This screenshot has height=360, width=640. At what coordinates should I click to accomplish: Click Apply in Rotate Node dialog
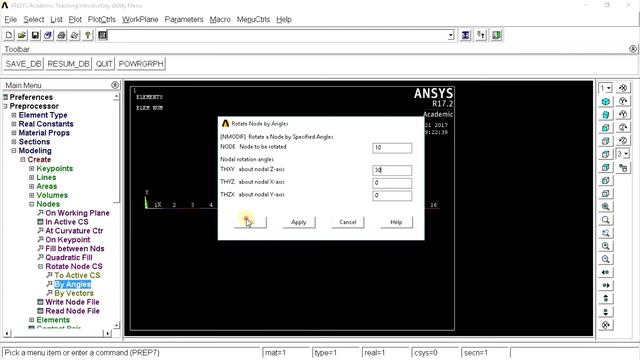click(x=299, y=222)
